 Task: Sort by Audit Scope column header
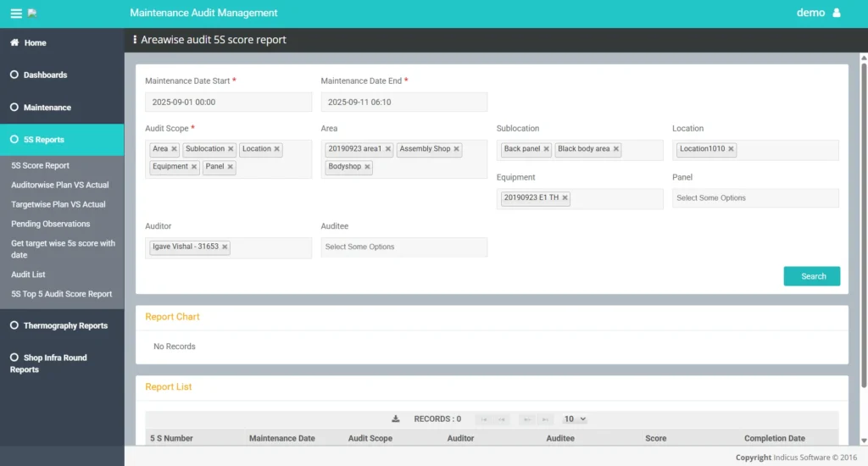tap(370, 438)
